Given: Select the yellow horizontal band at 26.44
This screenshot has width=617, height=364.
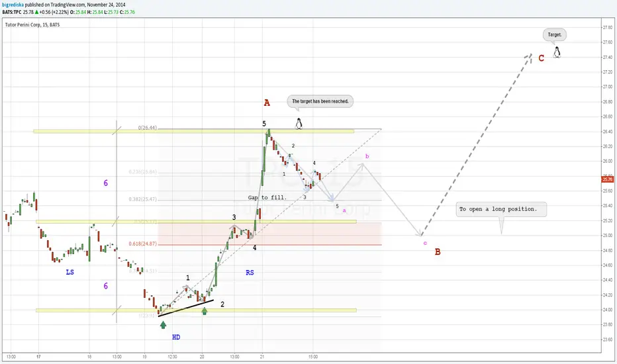Looking at the screenshot, I should coord(193,132).
